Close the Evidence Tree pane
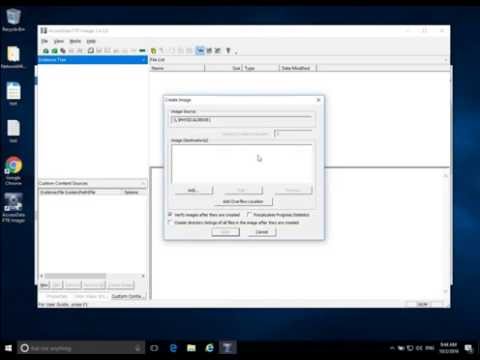This screenshot has height=360, width=480. 144,60
